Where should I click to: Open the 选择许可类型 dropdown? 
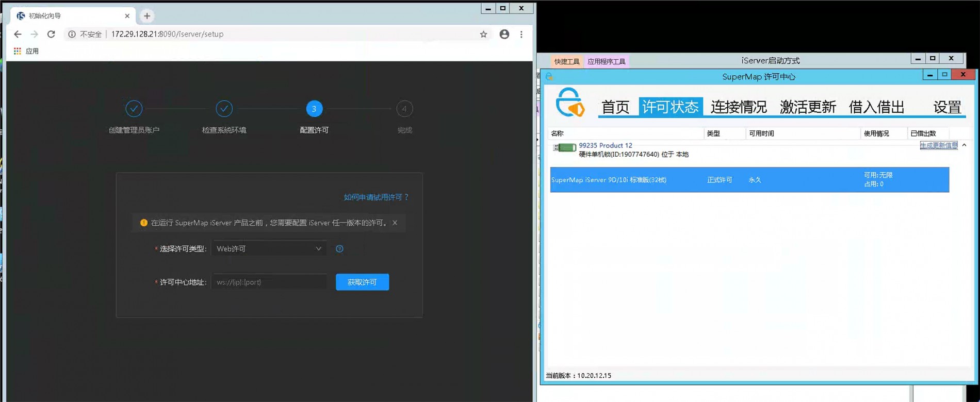click(x=269, y=248)
